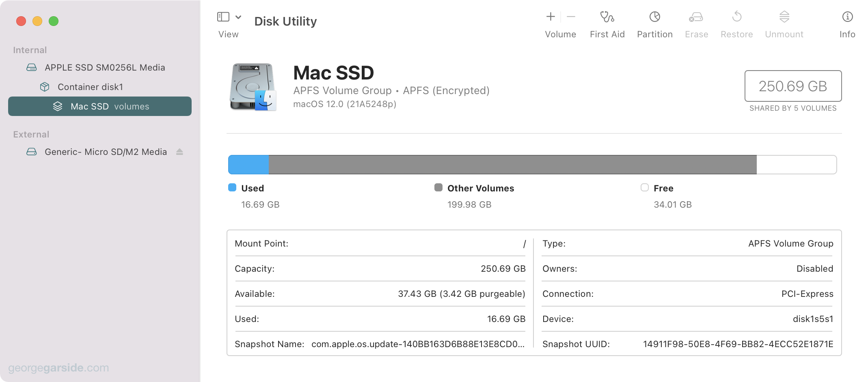Click the Mount Point value slash
The width and height of the screenshot is (868, 382).
(524, 244)
